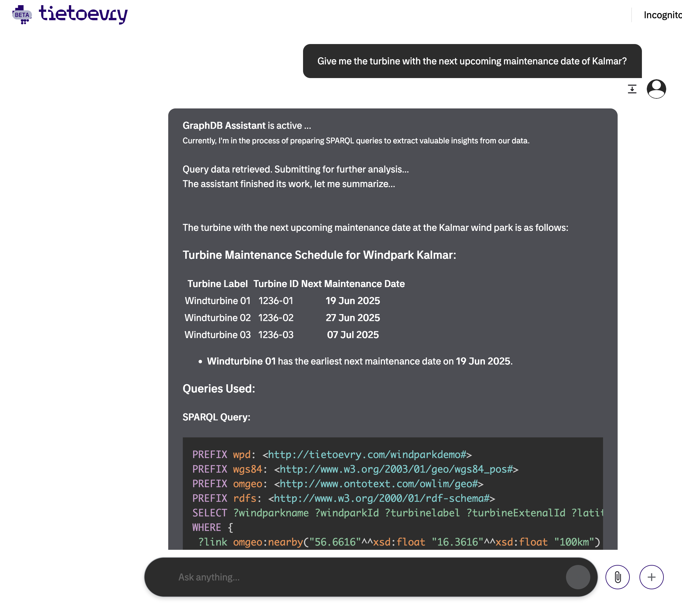Image resolution: width=682 pixels, height=616 pixels.
Task: Click the Queries Used heading
Action: [x=219, y=388]
